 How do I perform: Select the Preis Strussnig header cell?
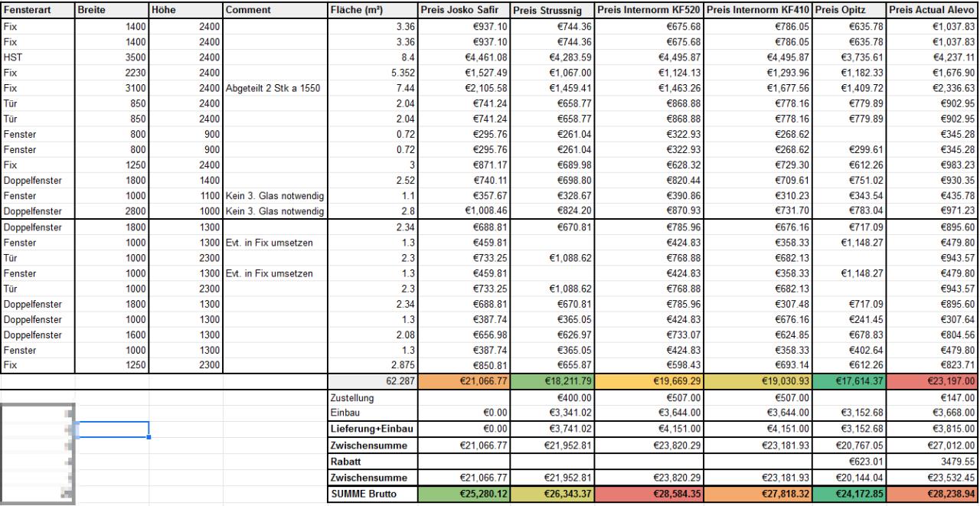552,10
